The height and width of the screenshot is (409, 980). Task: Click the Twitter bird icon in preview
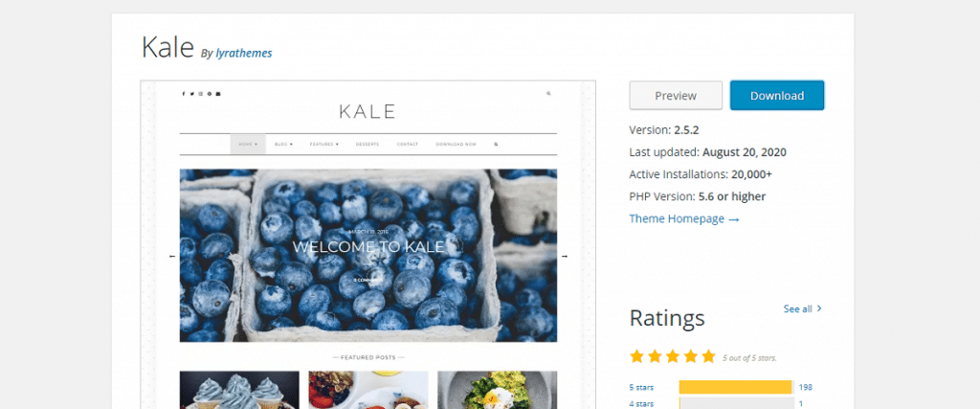(191, 94)
